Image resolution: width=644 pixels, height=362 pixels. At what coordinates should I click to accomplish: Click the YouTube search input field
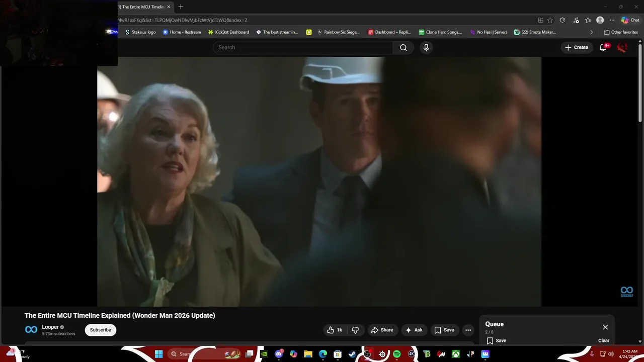click(303, 47)
